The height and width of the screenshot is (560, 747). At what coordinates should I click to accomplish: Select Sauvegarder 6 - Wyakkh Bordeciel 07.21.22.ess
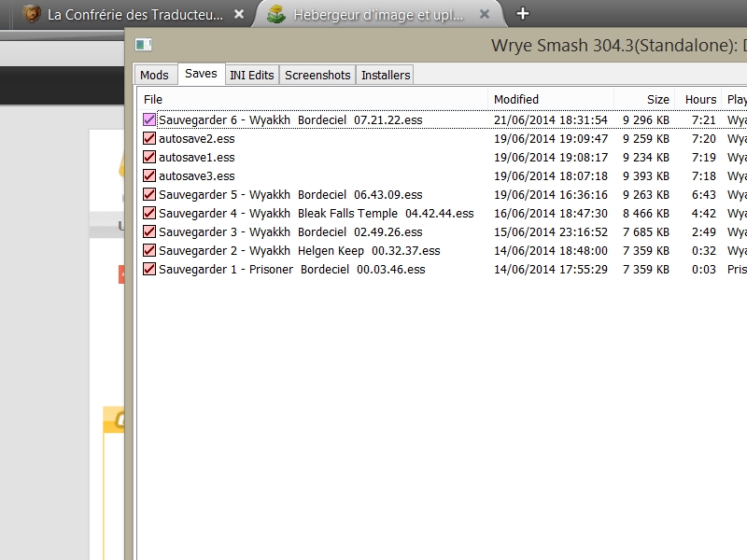click(290, 120)
